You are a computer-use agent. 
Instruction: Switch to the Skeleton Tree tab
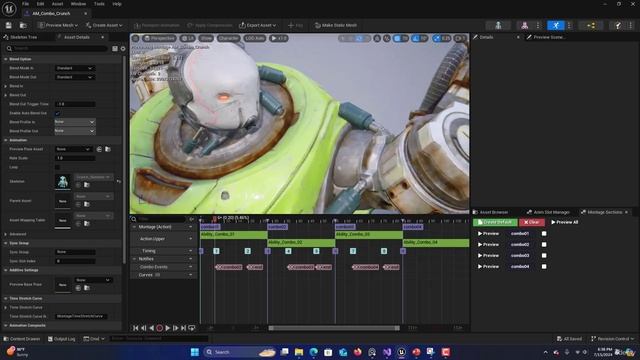click(23, 37)
